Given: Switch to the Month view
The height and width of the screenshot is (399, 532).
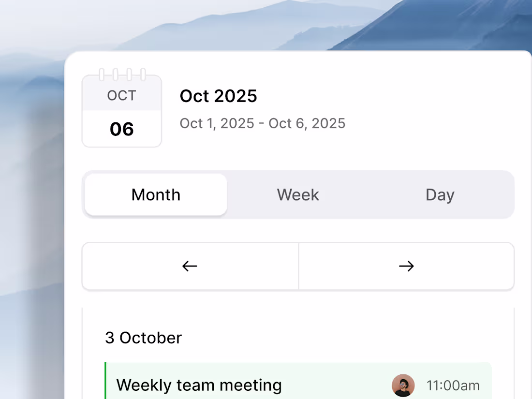Looking at the screenshot, I should coord(156,194).
